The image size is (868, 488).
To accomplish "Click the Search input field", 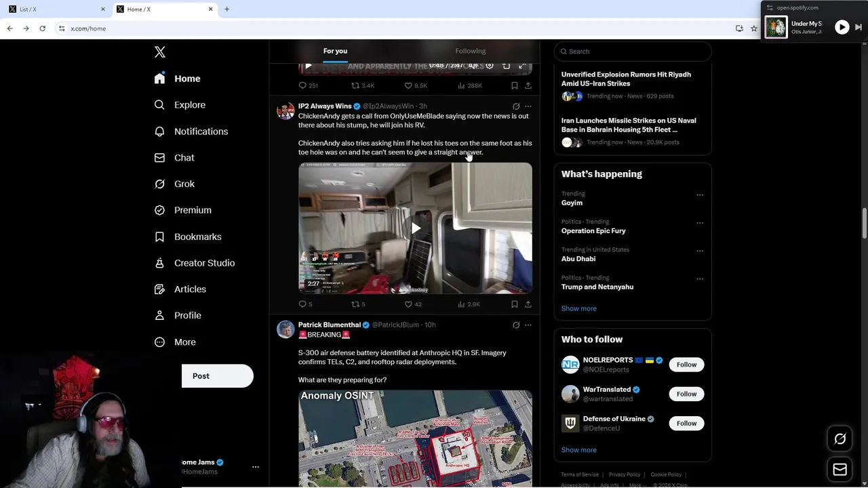I will (x=633, y=52).
